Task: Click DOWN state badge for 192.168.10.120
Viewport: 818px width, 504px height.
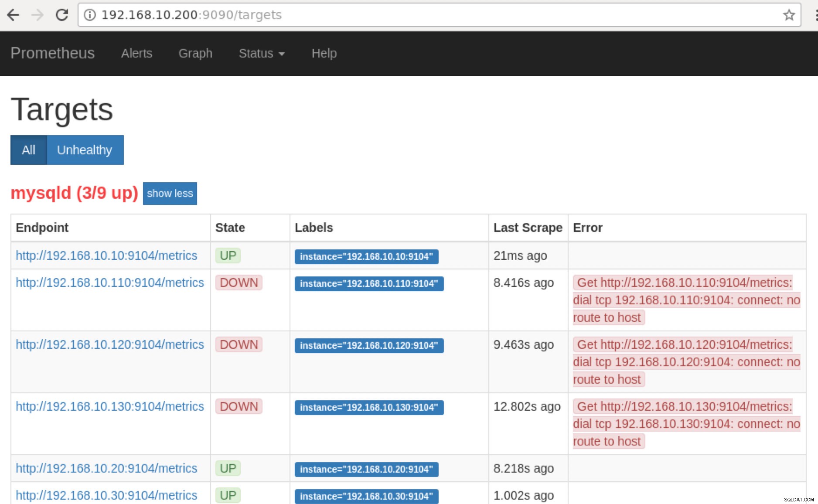Action: coord(239,344)
